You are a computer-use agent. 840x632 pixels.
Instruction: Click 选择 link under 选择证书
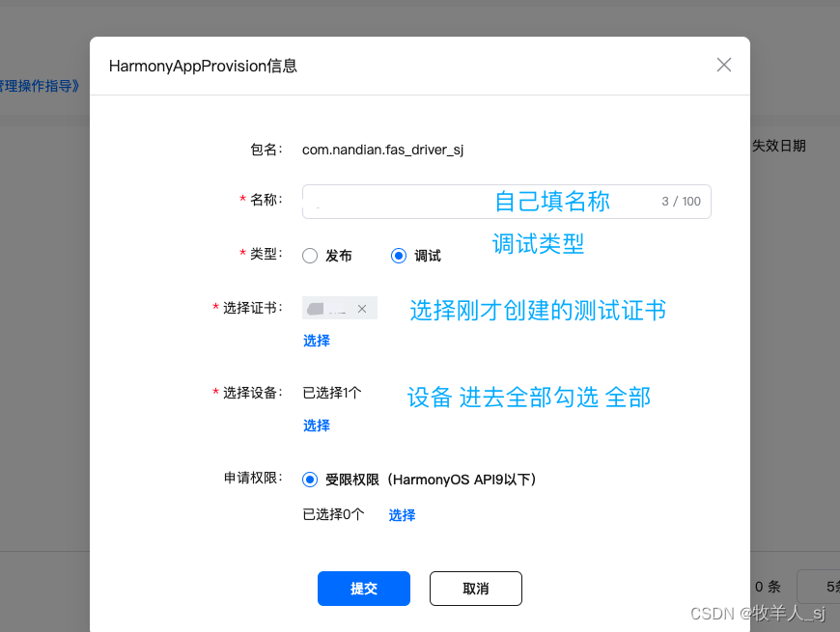pyautogui.click(x=317, y=341)
